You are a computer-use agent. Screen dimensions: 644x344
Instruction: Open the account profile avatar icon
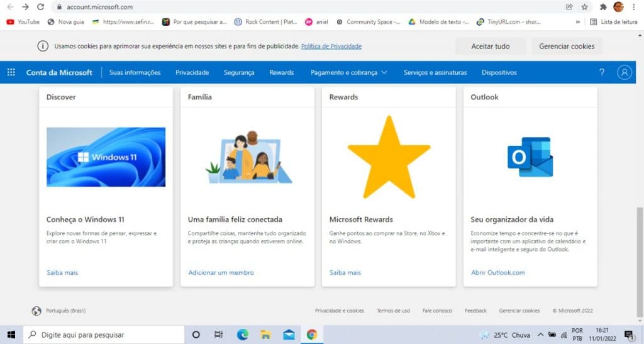pos(625,72)
